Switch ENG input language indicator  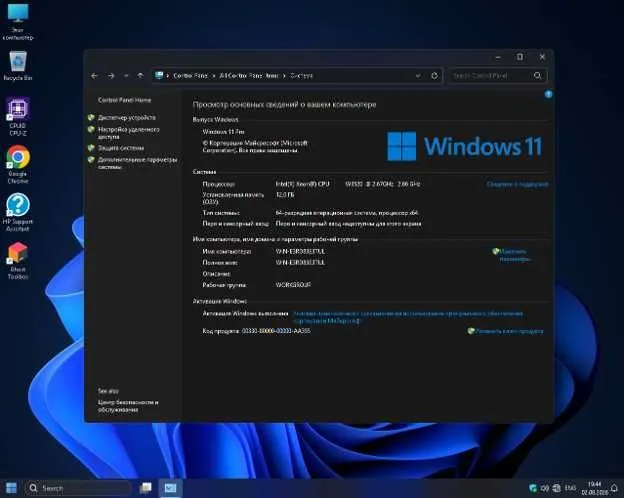coord(570,488)
